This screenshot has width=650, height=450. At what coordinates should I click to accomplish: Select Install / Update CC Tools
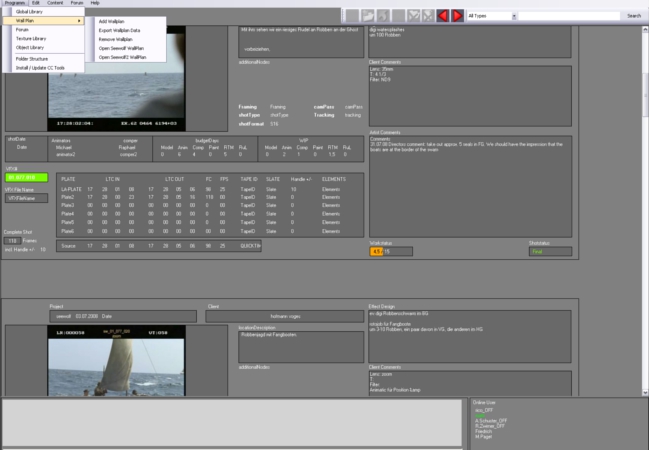tap(44, 68)
